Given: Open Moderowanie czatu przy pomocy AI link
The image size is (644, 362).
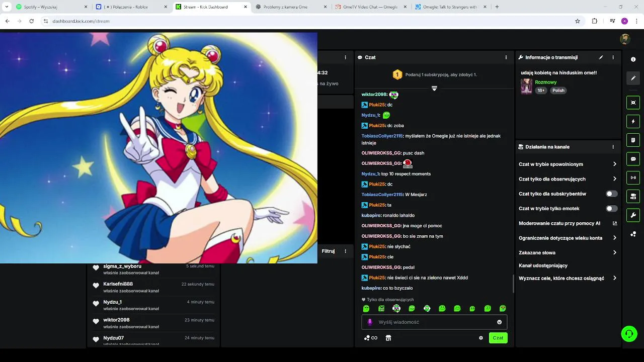Looking at the screenshot, I should (x=568, y=223).
